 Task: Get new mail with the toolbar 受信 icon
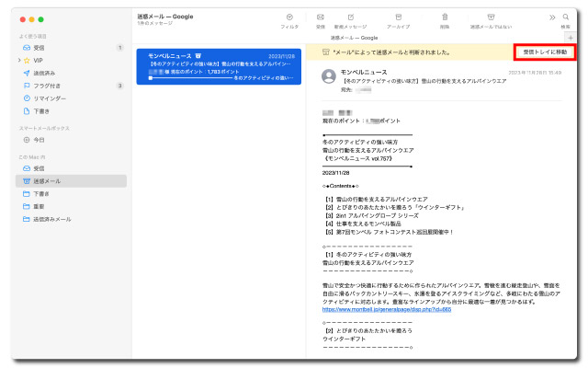tap(321, 17)
